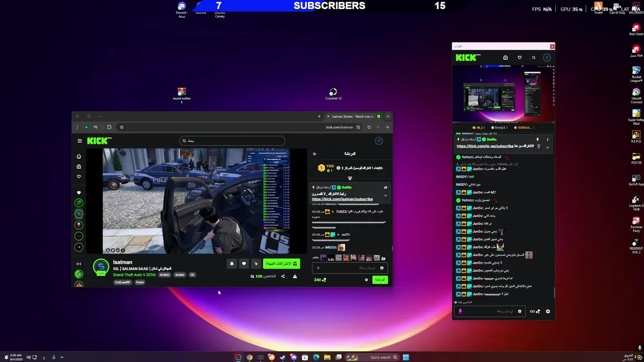The width and height of the screenshot is (644, 362).
Task: Open the emoji picker in the popout chat
Action: [x=520, y=311]
